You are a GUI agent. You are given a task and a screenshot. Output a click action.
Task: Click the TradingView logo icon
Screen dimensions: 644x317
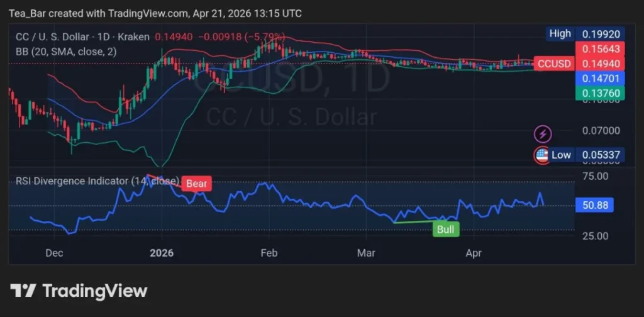23,290
